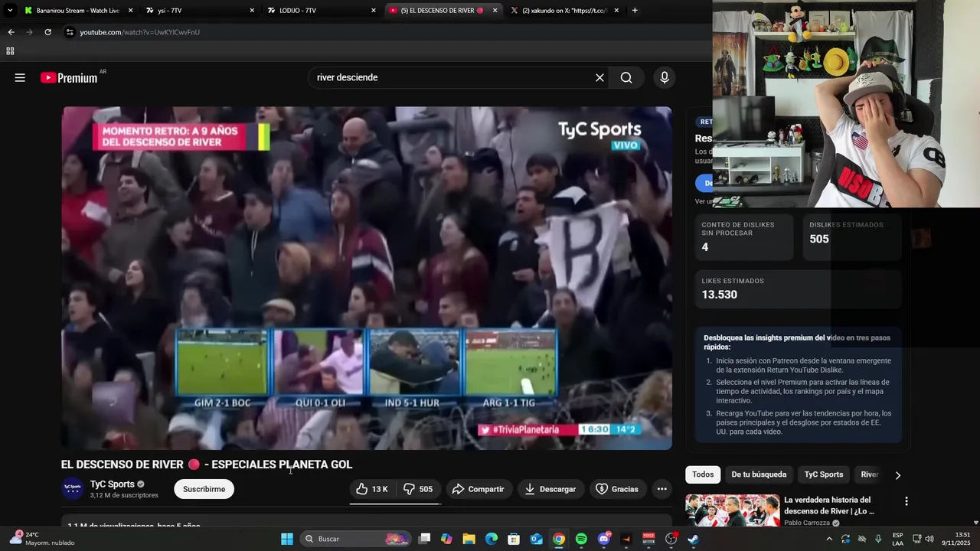
Task: Switch to the Bananirou Stream tab
Action: (x=77, y=11)
